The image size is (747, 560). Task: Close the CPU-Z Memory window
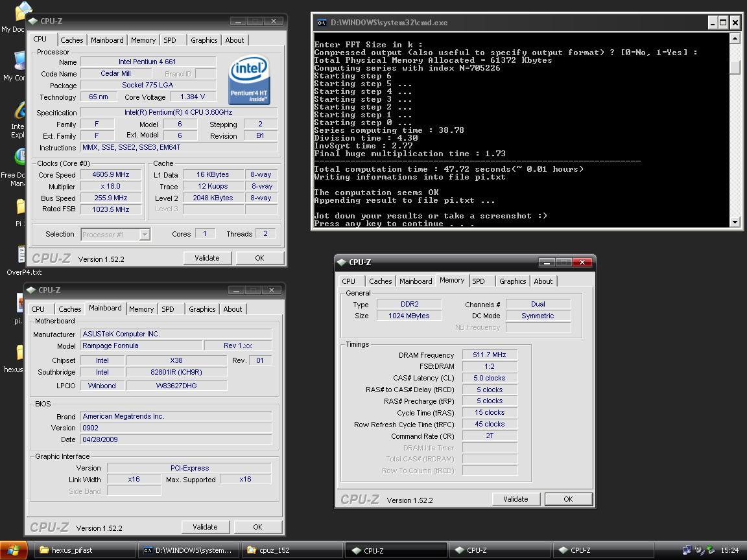click(x=582, y=262)
